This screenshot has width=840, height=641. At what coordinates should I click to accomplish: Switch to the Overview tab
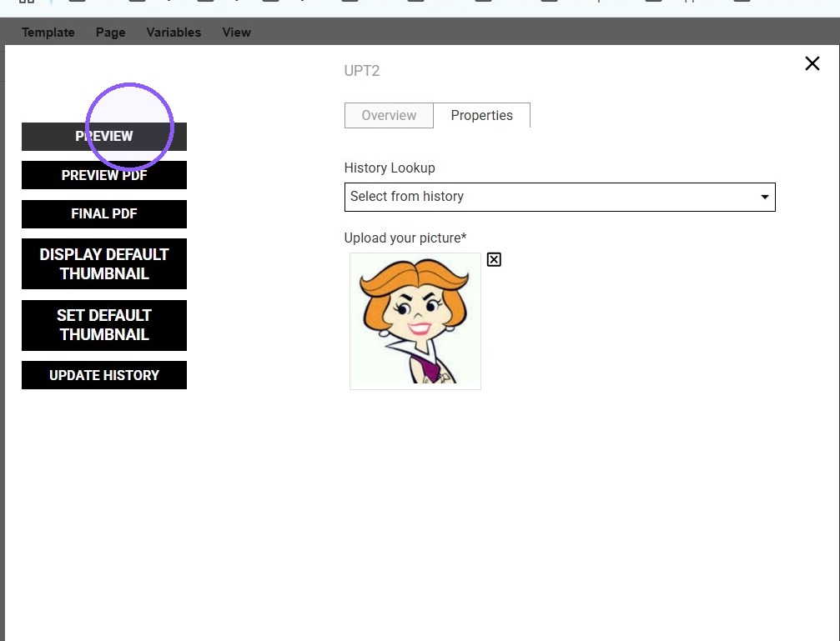click(x=389, y=115)
